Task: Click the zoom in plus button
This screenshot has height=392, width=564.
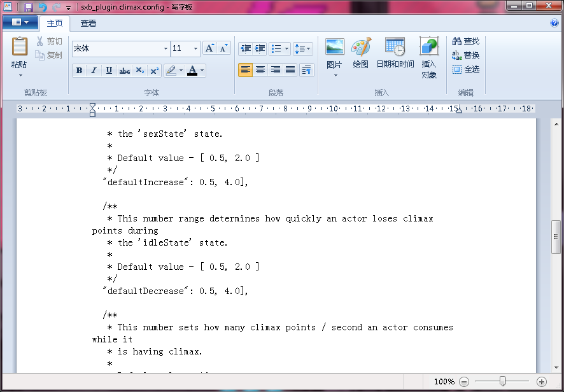Action: pyautogui.click(x=542, y=382)
